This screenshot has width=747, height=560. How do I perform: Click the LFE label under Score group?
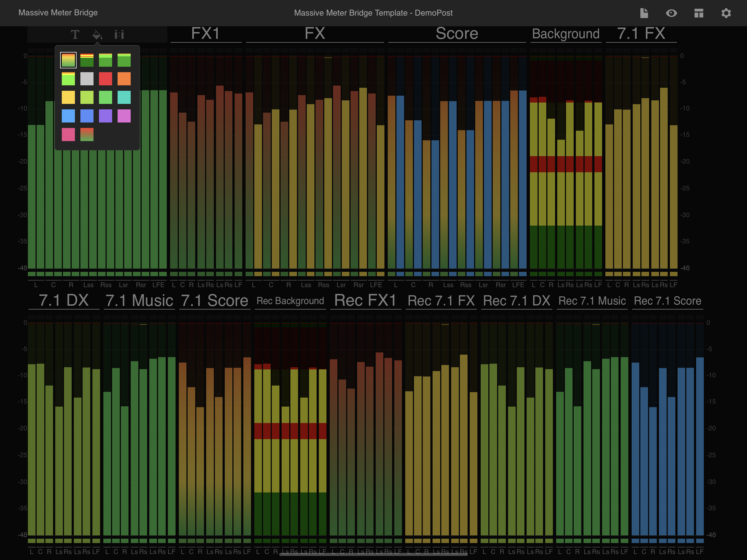[518, 285]
